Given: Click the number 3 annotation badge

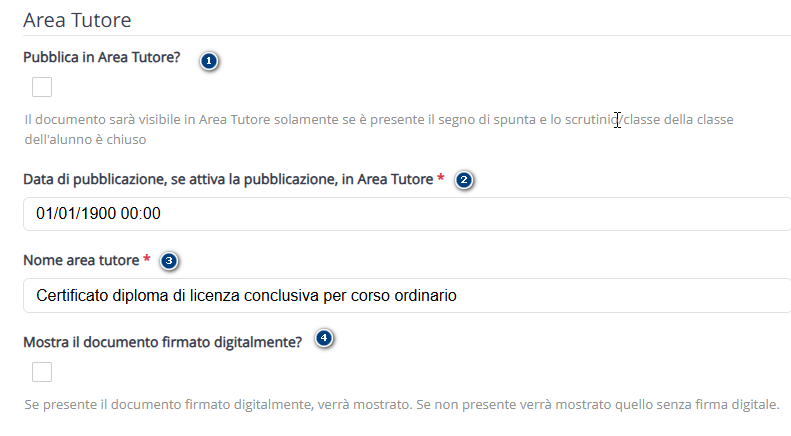Looking at the screenshot, I should tap(169, 261).
